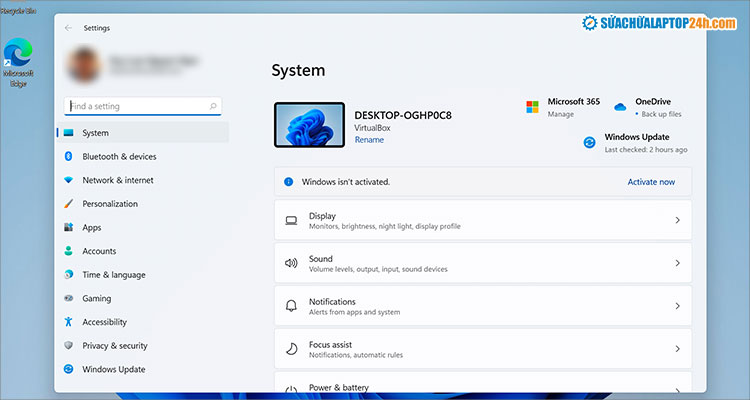
Task: Click the OneDrive title text
Action: (653, 101)
